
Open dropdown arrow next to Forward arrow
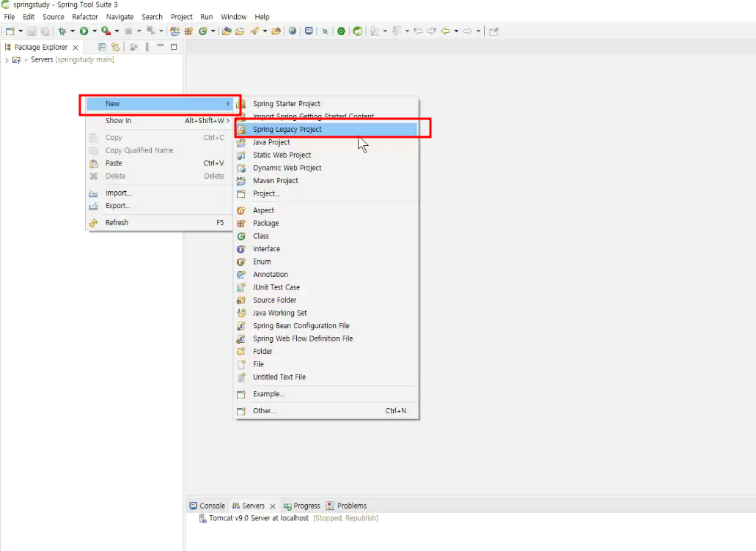click(478, 32)
